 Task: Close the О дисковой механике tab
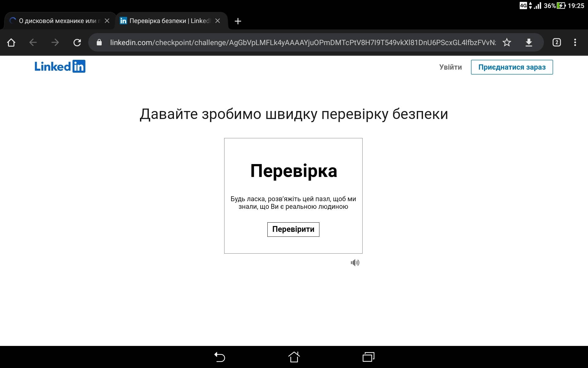[x=107, y=21]
